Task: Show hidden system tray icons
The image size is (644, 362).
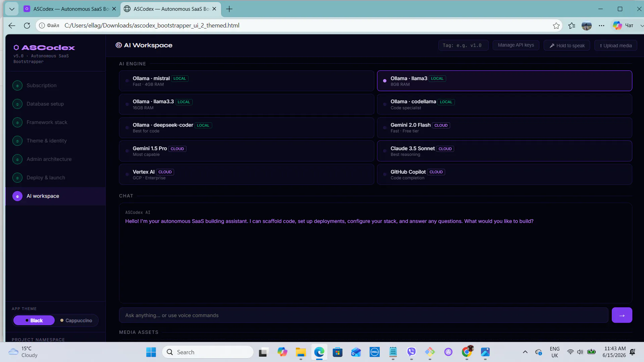Action: tap(525, 352)
